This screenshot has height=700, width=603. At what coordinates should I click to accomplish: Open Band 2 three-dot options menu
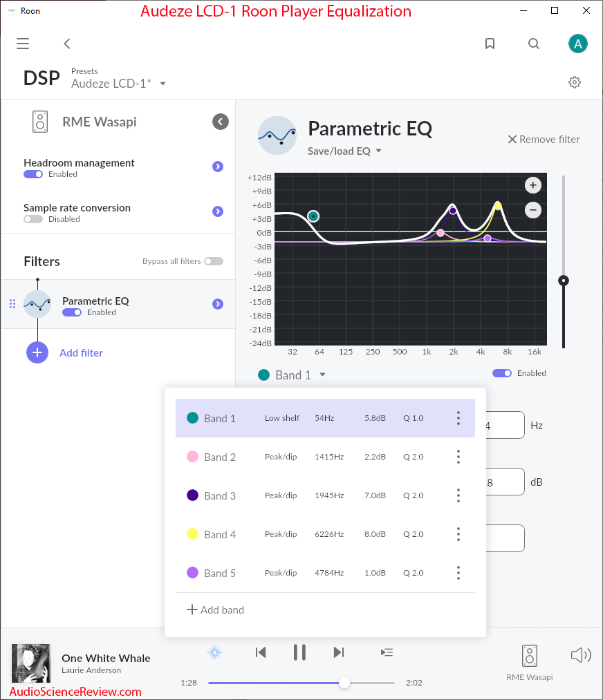458,457
